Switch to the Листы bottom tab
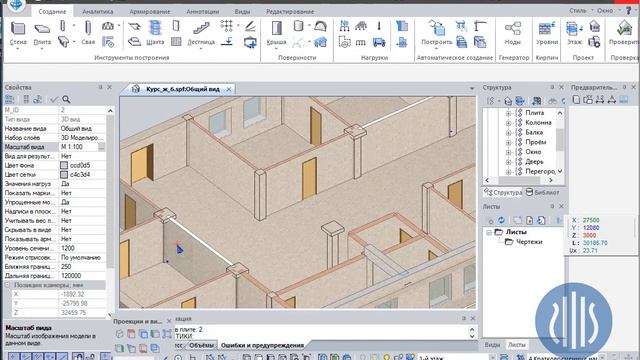Image resolution: width=640 pixels, height=360 pixels. 517,345
